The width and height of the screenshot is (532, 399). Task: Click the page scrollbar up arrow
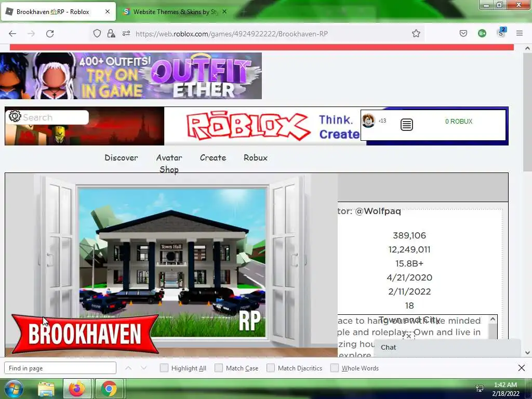pyautogui.click(x=527, y=48)
